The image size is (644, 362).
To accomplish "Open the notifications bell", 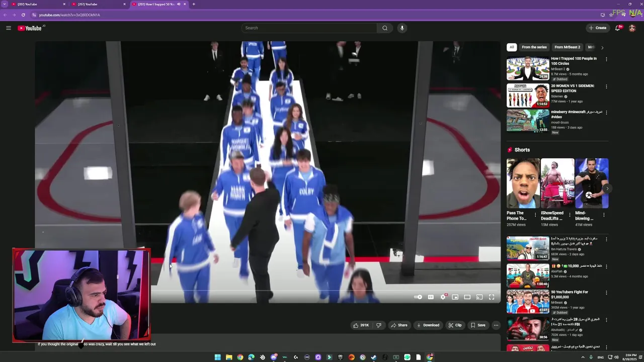I will click(x=618, y=28).
